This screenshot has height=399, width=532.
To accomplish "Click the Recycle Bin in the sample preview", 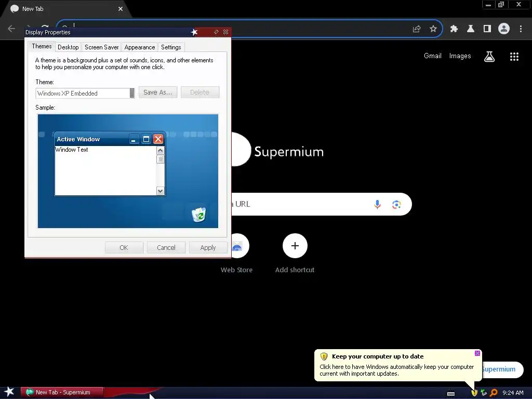I will (198, 215).
